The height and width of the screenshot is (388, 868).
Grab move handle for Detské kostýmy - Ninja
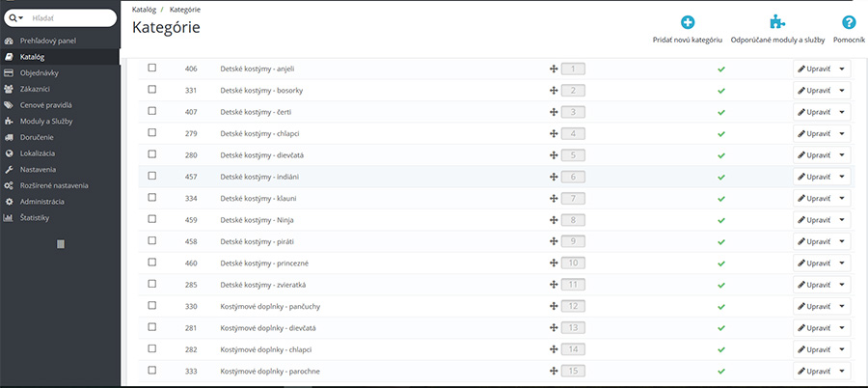pyautogui.click(x=553, y=221)
